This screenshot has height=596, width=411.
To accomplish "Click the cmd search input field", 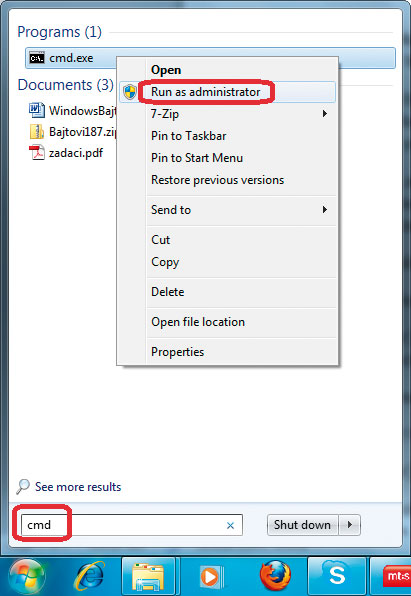I will (132, 525).
